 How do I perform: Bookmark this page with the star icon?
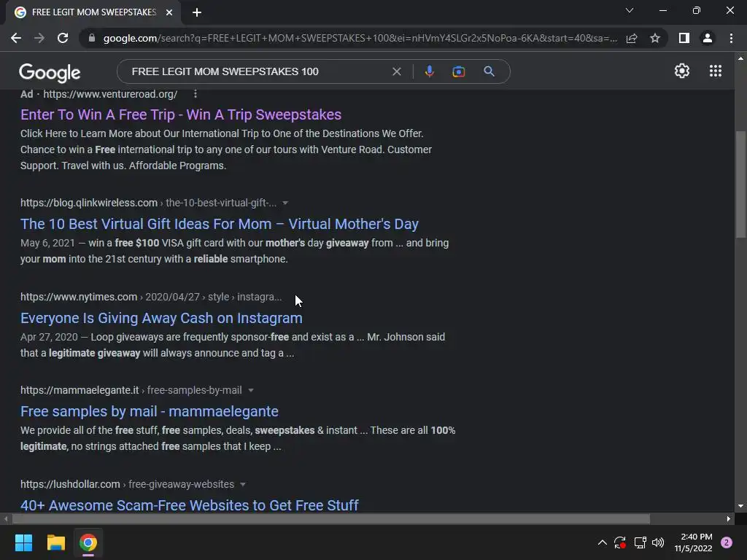click(655, 38)
